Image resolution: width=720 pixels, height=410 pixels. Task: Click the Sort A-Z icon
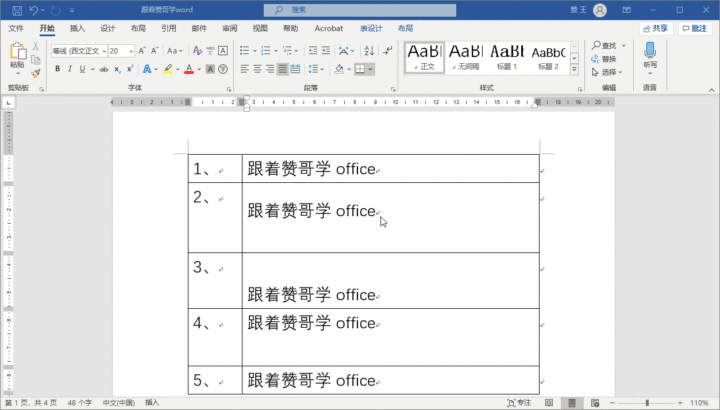click(x=369, y=51)
